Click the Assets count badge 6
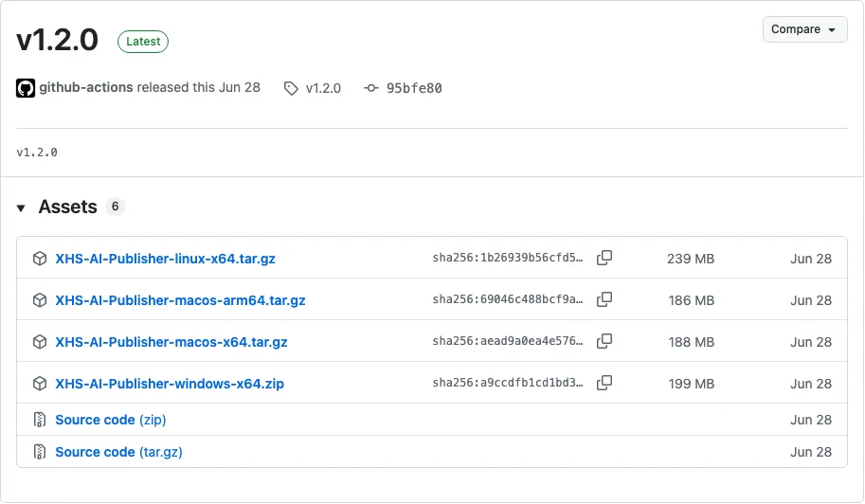The image size is (865, 504). coord(116,207)
